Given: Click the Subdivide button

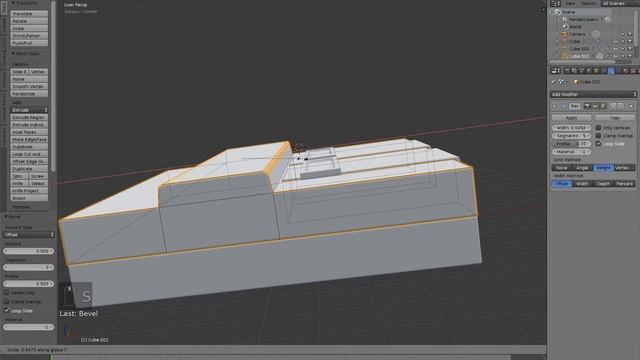Looking at the screenshot, I should pos(29,147).
